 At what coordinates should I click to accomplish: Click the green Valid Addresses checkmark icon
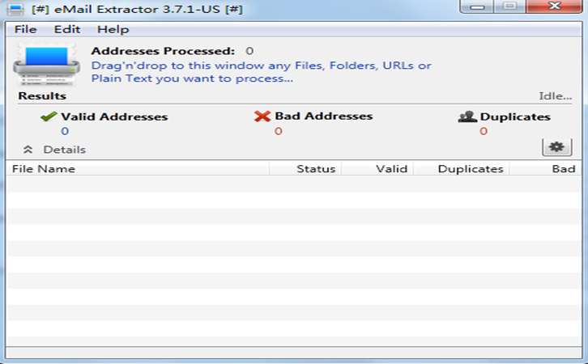click(49, 116)
